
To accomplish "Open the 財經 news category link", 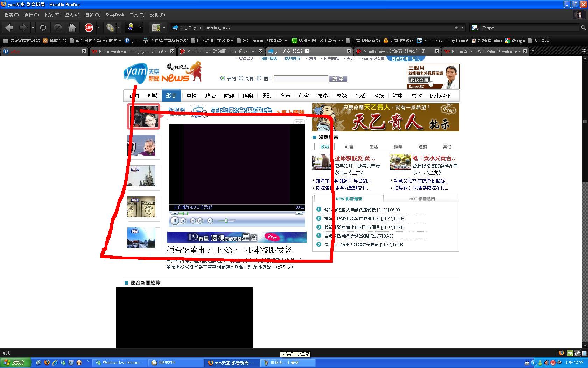I will click(229, 96).
